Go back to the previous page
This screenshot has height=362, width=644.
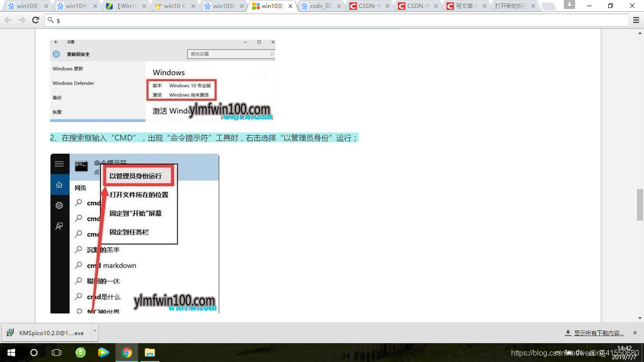[x=8, y=20]
